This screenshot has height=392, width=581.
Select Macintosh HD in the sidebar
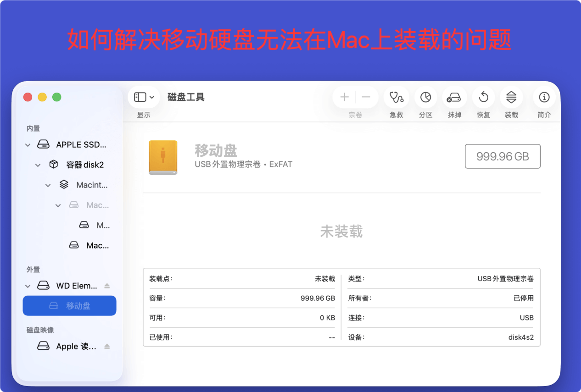[90, 185]
